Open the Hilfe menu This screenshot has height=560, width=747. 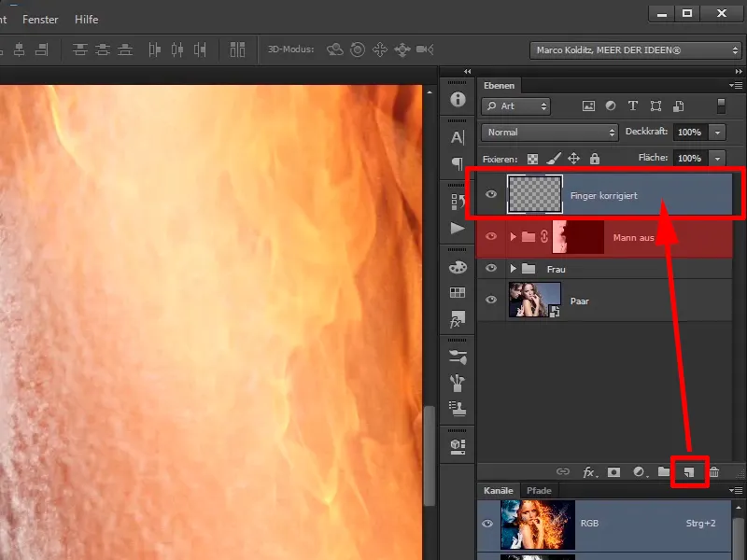pos(86,20)
